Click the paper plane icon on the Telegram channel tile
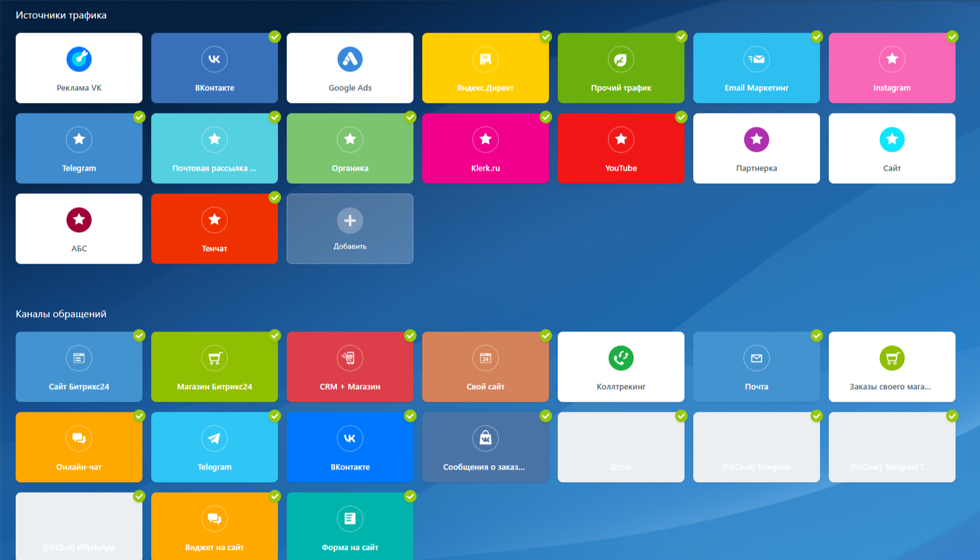Viewport: 980px width, 560px height. point(215,438)
